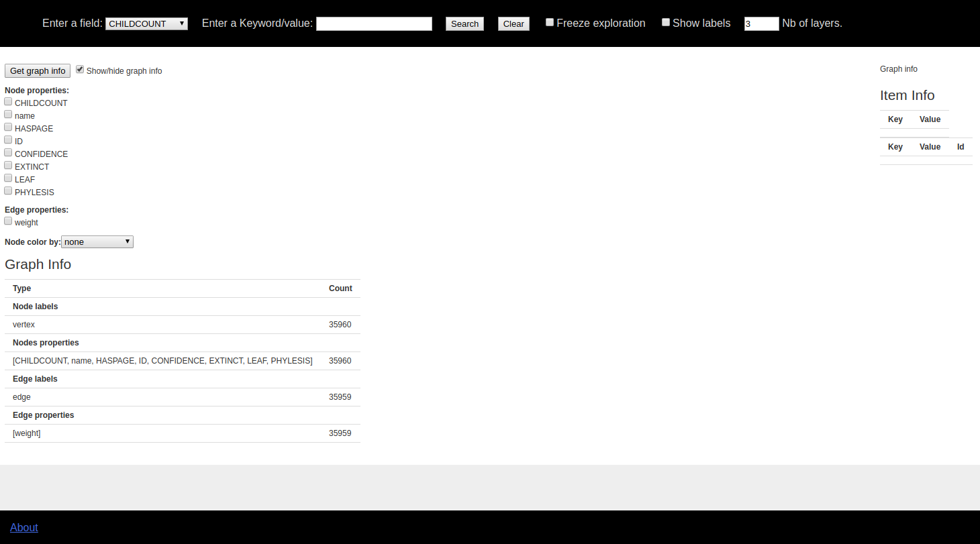
Task: Click the Clear button
Action: click(x=513, y=23)
